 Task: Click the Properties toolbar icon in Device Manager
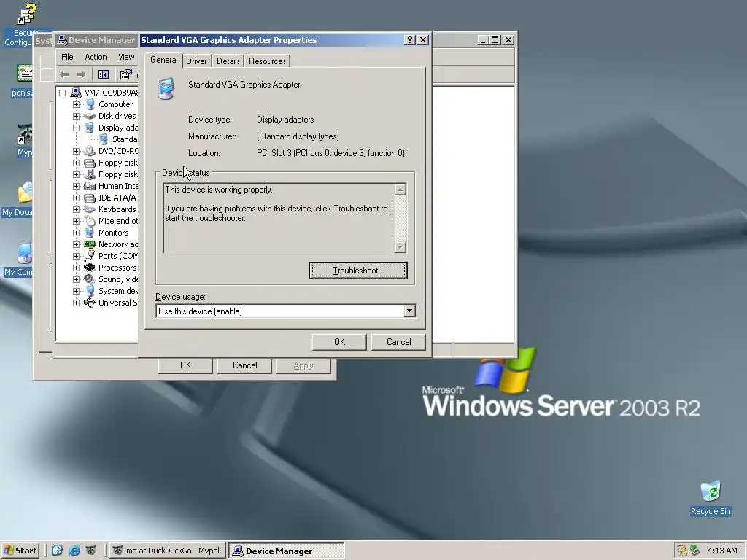coord(125,74)
